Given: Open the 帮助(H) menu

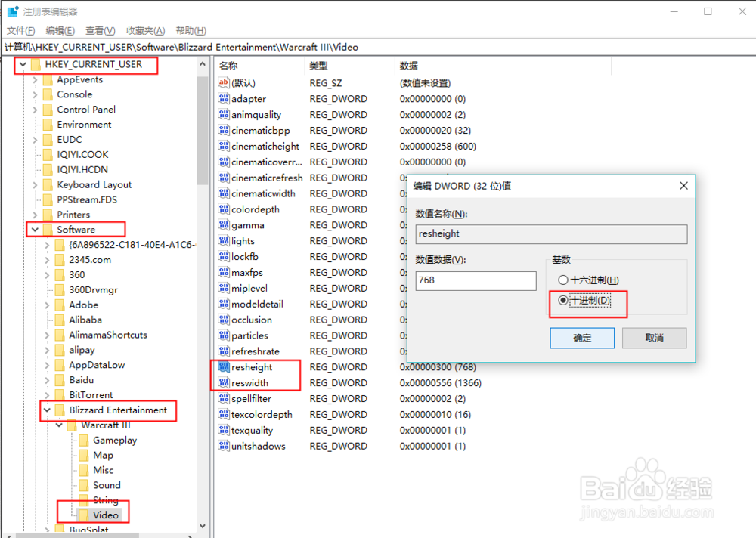Looking at the screenshot, I should pos(191,31).
